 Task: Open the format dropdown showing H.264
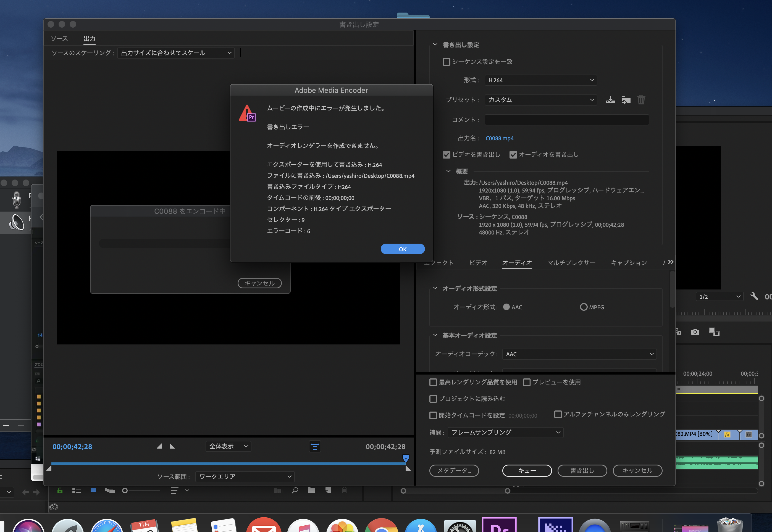[x=540, y=80]
